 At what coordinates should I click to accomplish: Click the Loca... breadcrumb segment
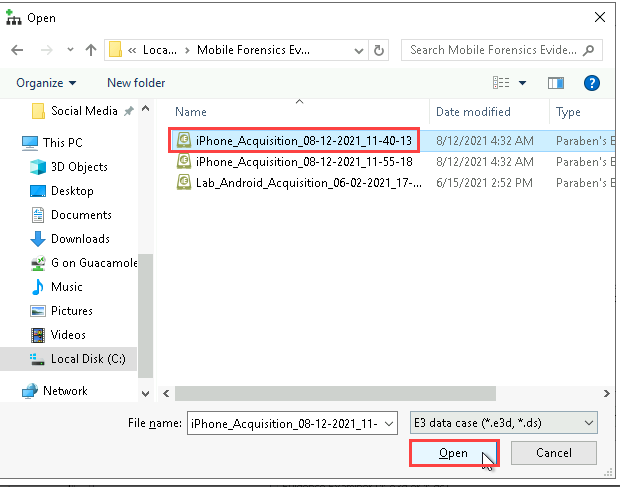(160, 50)
